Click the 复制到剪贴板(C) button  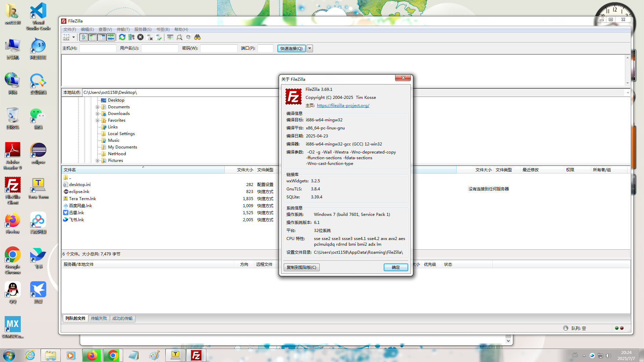coord(302,267)
